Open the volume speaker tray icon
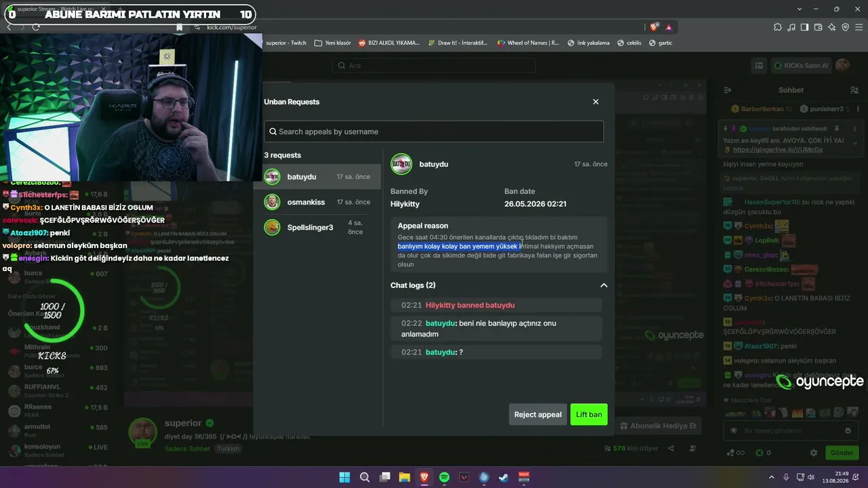The image size is (868, 488). click(x=812, y=477)
